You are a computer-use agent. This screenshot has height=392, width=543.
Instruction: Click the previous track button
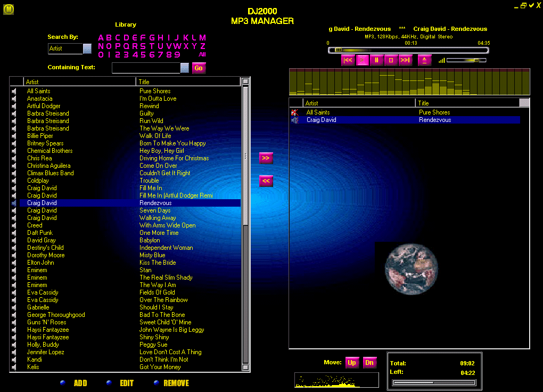coord(348,60)
